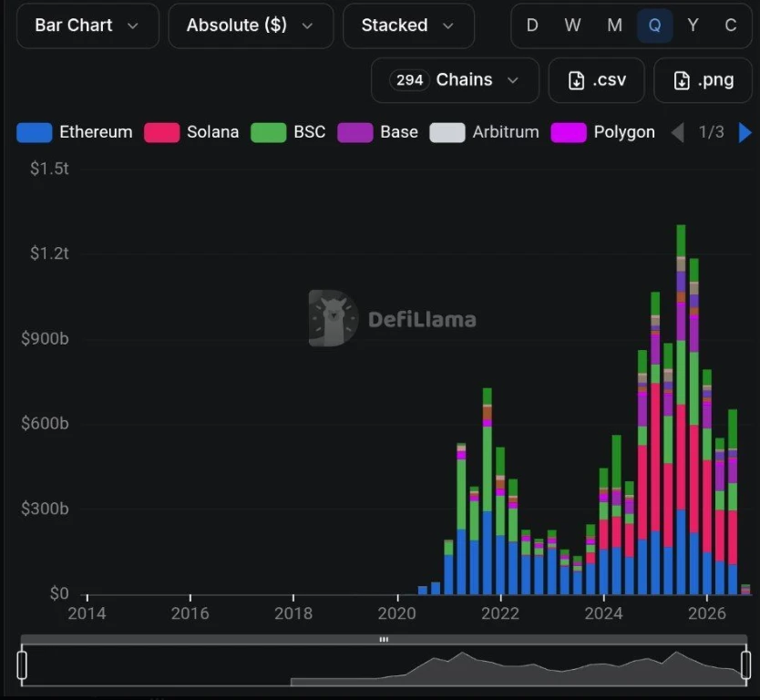
Task: Click the chevron on Chains dropdown
Action: 513,80
